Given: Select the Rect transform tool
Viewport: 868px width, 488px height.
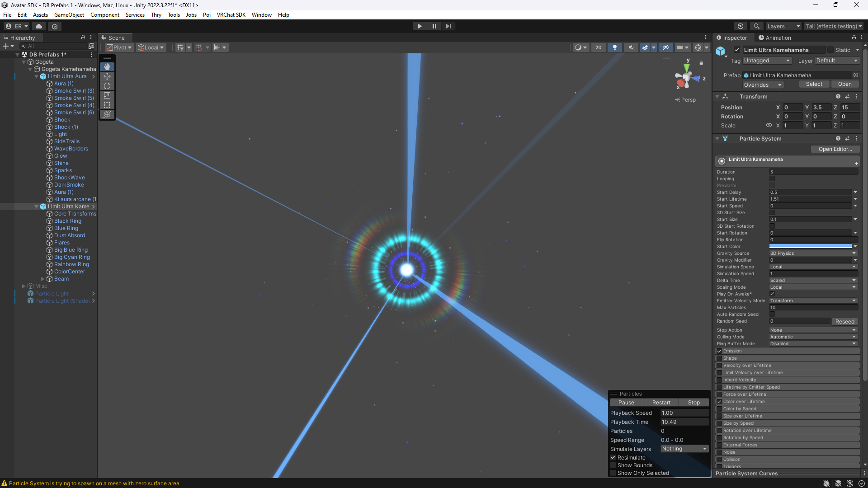Looking at the screenshot, I should (x=107, y=105).
